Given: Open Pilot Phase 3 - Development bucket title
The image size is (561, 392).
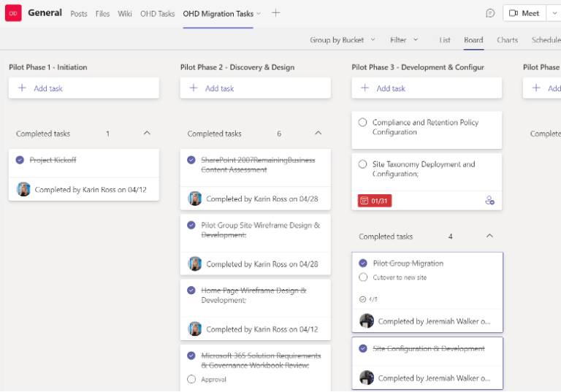Looking at the screenshot, I should coord(418,67).
